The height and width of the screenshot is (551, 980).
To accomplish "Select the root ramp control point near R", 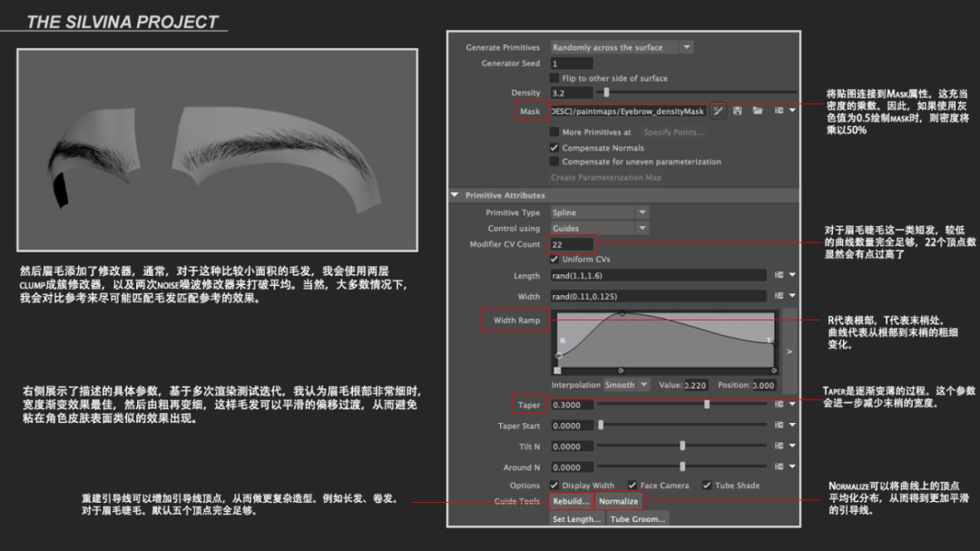I will pyautogui.click(x=559, y=355).
